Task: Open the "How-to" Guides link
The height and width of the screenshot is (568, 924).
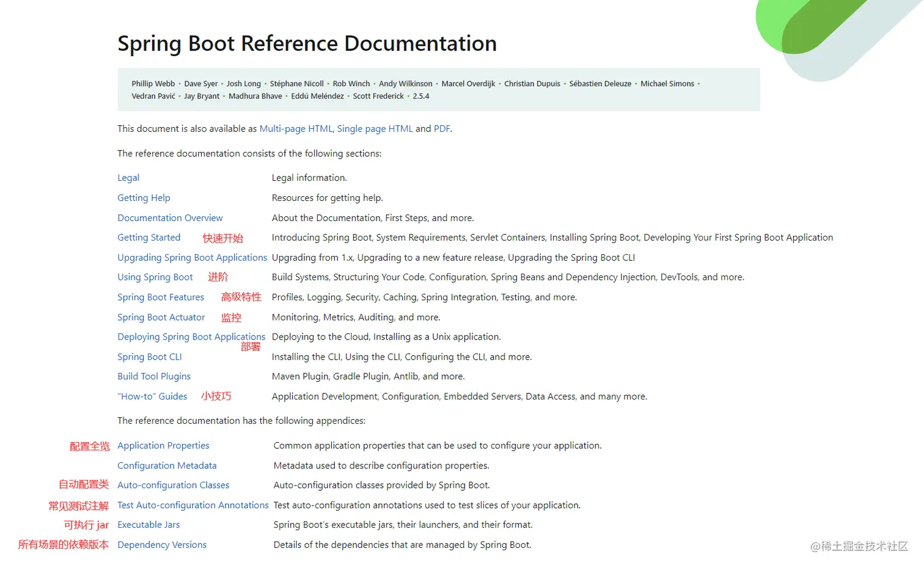Action: 152,396
